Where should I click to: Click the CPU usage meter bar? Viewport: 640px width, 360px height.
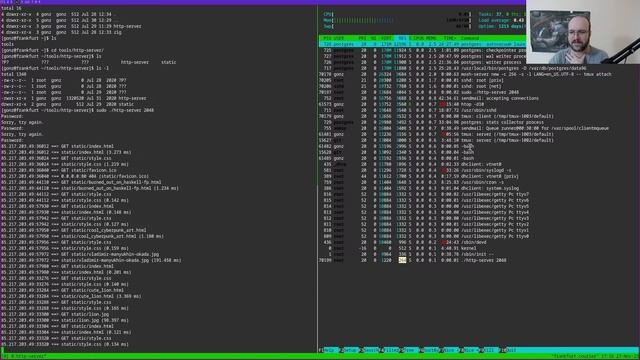pyautogui.click(x=398, y=14)
